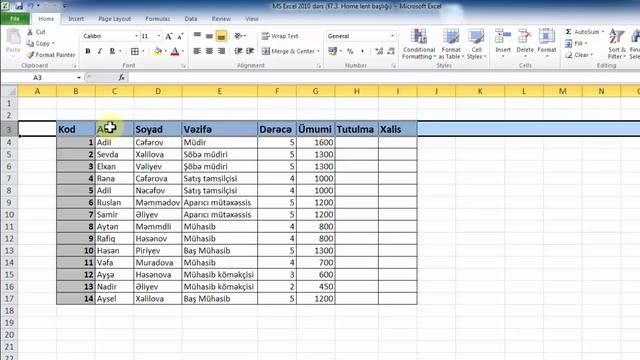Image resolution: width=640 pixels, height=360 pixels.
Task: Click the Fill Color paint bucket
Action: click(158, 51)
